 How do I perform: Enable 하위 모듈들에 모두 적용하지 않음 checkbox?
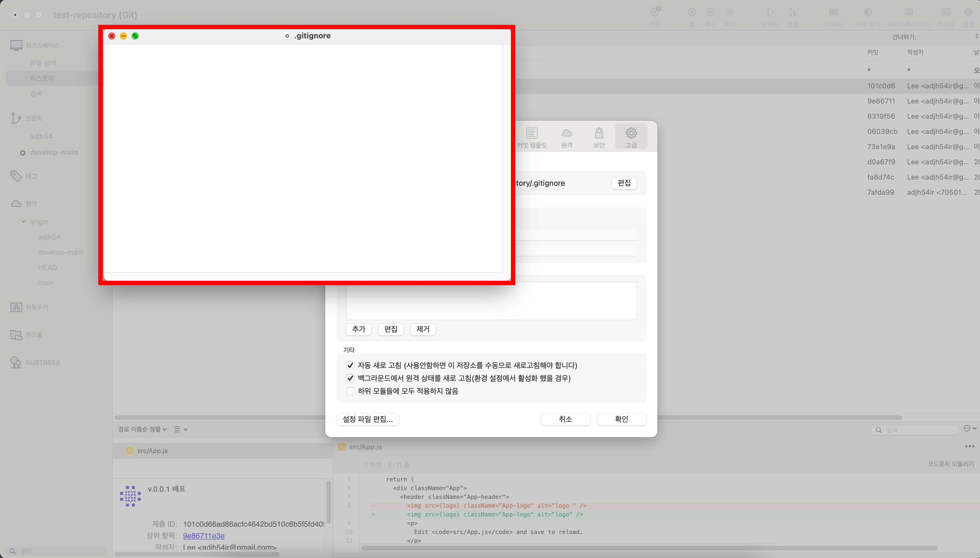point(350,391)
